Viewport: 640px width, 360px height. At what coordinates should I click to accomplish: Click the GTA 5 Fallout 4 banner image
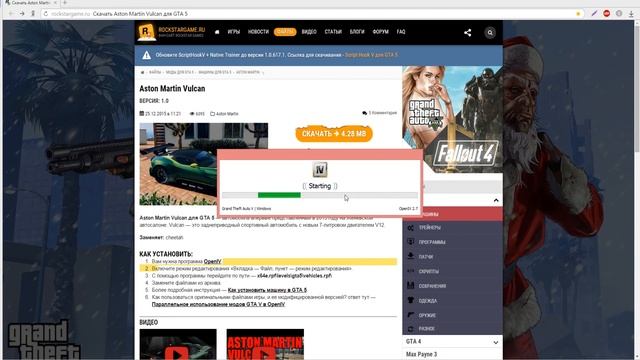452,119
